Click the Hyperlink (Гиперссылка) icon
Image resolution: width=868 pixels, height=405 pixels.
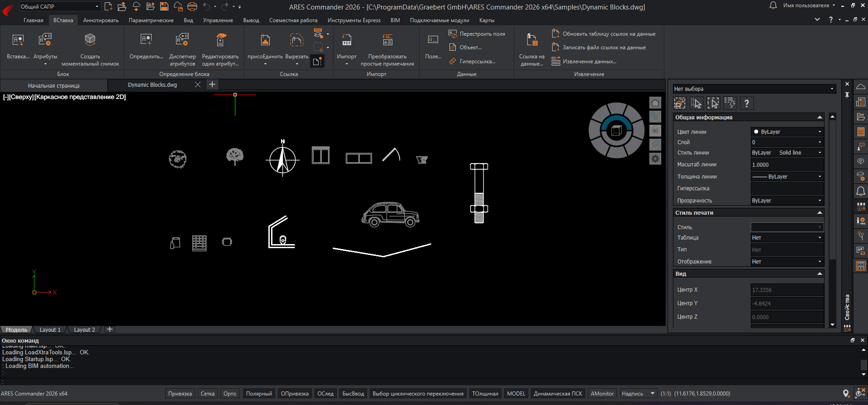[x=453, y=61]
